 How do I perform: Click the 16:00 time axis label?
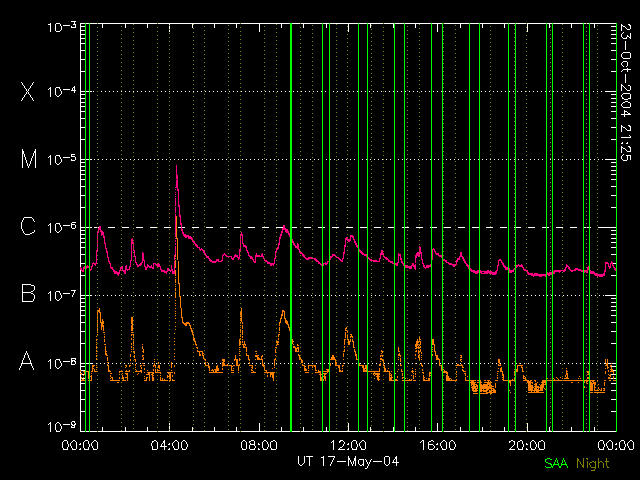tap(438, 445)
